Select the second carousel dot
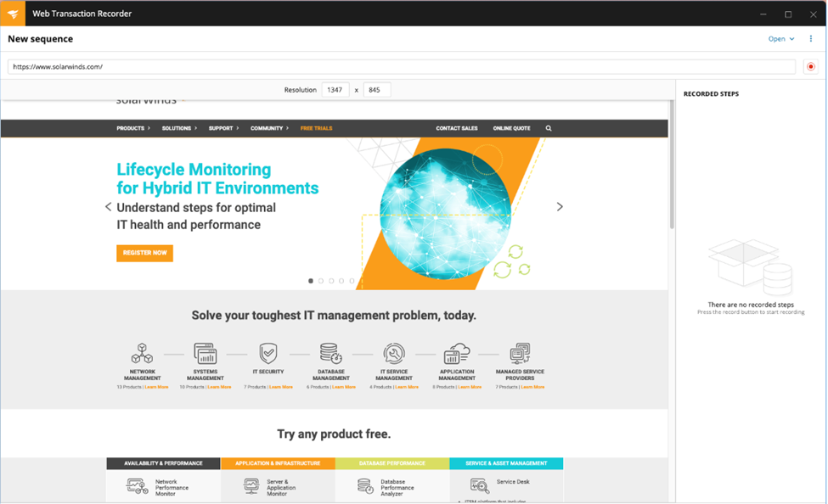828x504 pixels. tap(321, 281)
